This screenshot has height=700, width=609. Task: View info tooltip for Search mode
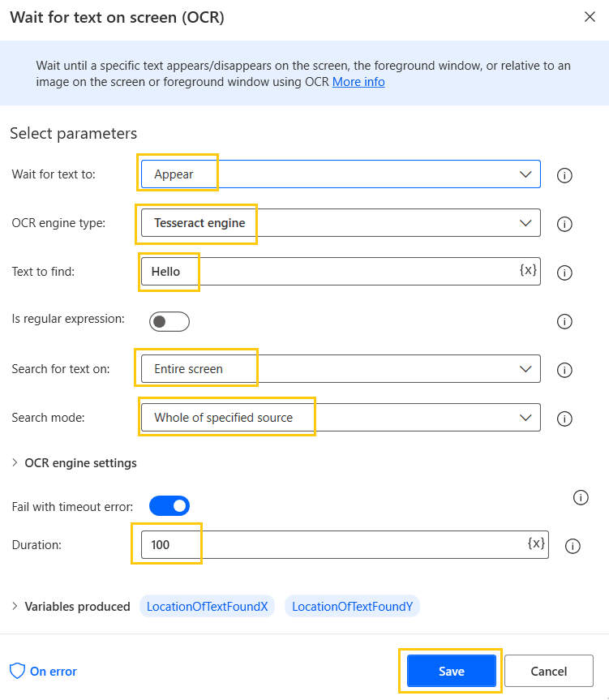(x=564, y=419)
